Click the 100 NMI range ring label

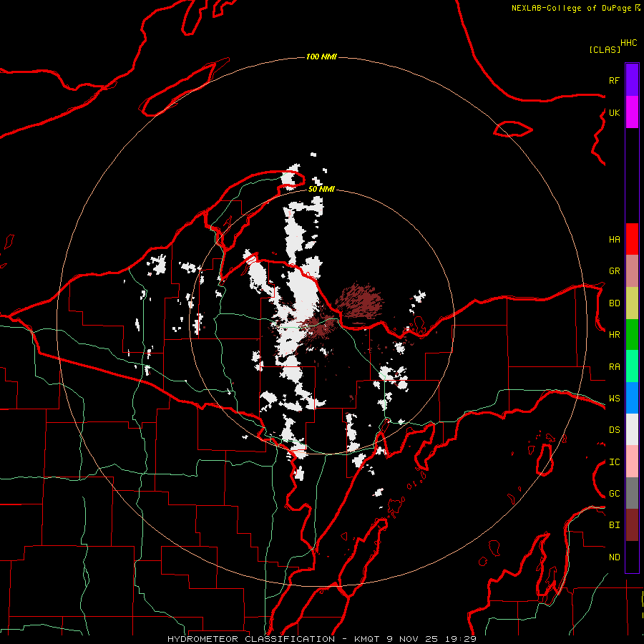(321, 57)
